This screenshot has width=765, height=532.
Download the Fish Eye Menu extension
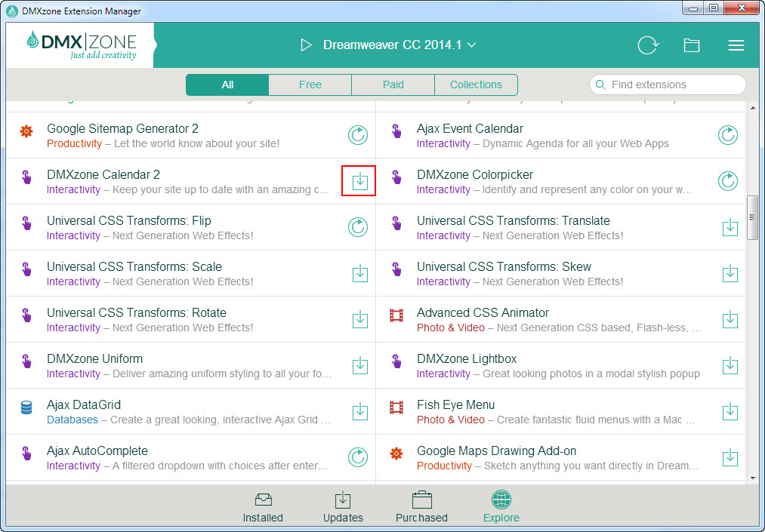coord(730,411)
